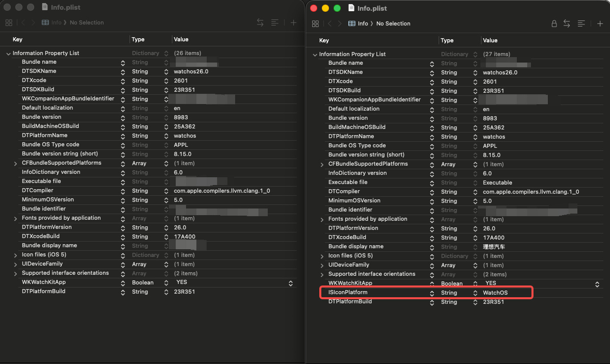Viewport: 610px width, 364px height.
Task: Click the lock icon in the right window toolbar
Action: pyautogui.click(x=554, y=23)
